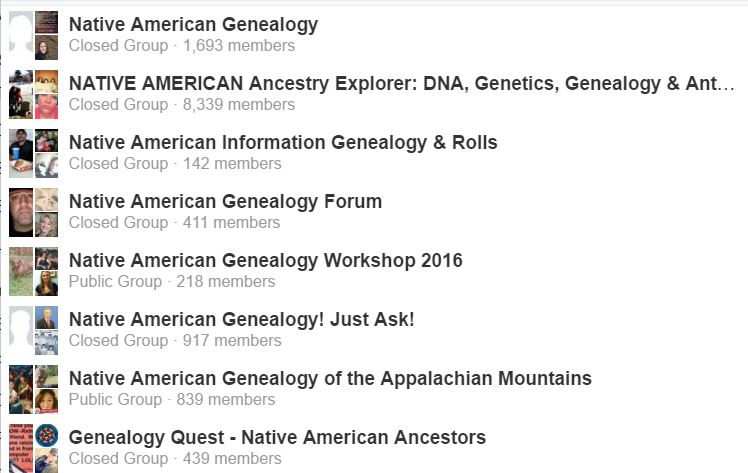Image resolution: width=748 pixels, height=473 pixels.
Task: Select Native American Genealogy Forum avatar
Action: click(33, 212)
